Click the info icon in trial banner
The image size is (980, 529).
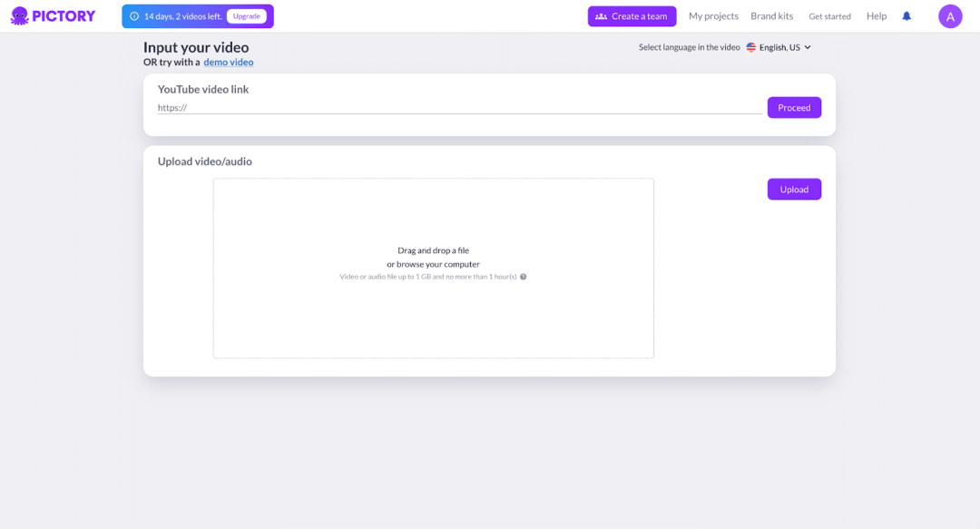(x=134, y=16)
